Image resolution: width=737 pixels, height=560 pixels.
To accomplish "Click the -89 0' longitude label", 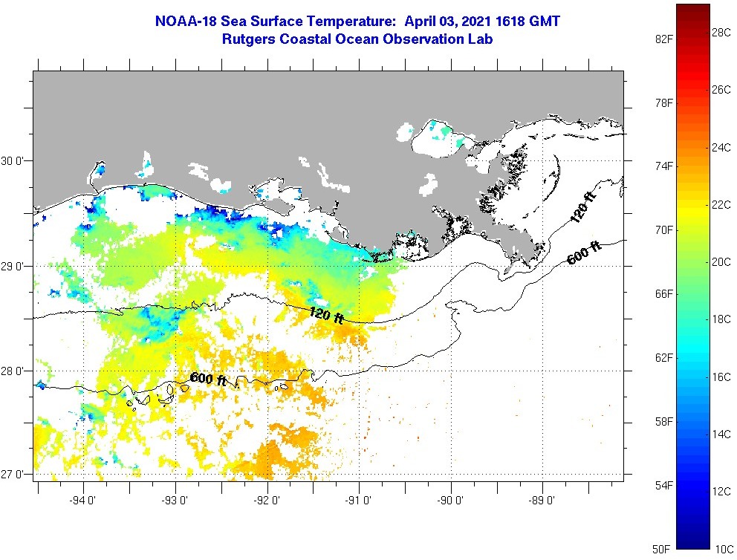I will pos(542,501).
